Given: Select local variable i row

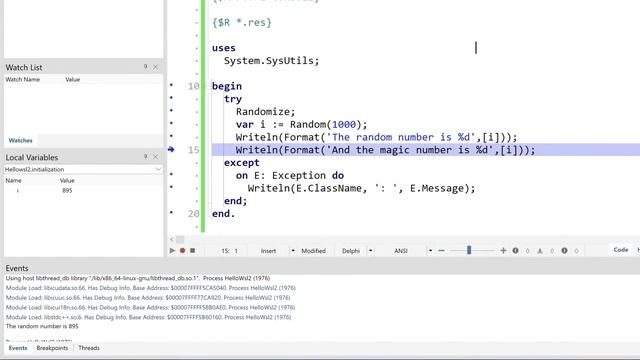Looking at the screenshot, I should click(x=83, y=191).
